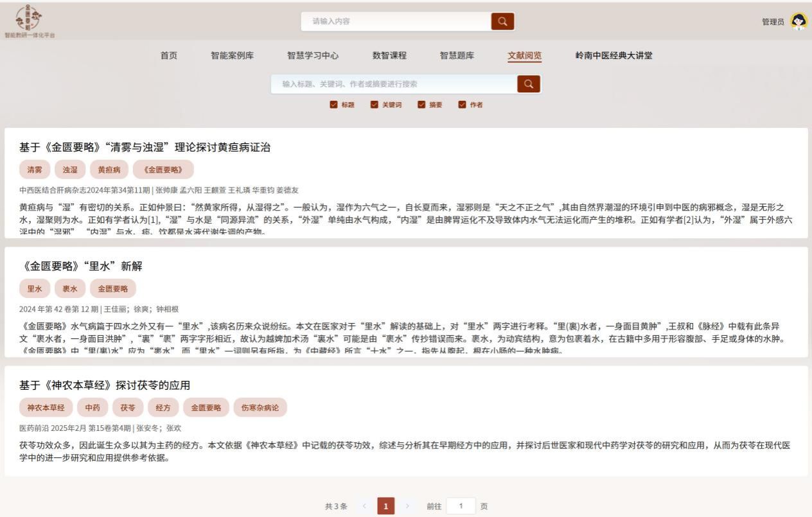Viewport: 812px width, 517px height.
Task: Focus the go-to page number field
Action: (x=461, y=506)
